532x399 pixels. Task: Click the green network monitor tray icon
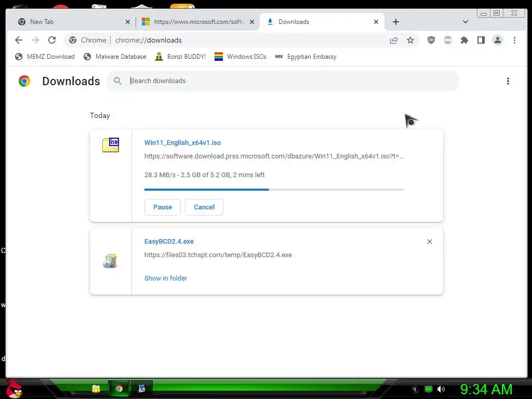(x=429, y=389)
